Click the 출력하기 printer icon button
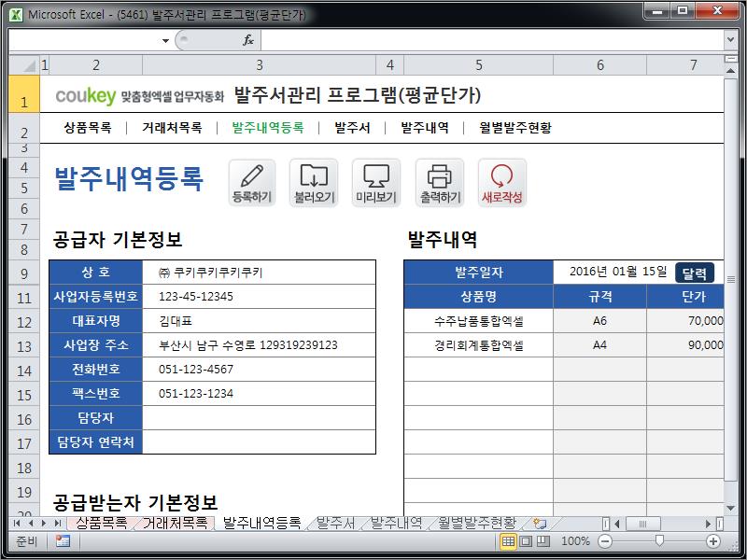Screen dimensions: 747x560 (x=440, y=183)
